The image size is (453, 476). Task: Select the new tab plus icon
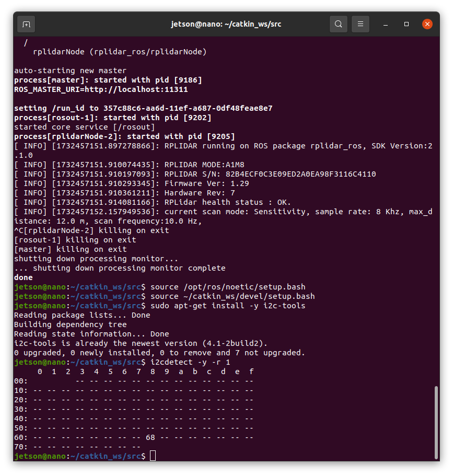(26, 24)
